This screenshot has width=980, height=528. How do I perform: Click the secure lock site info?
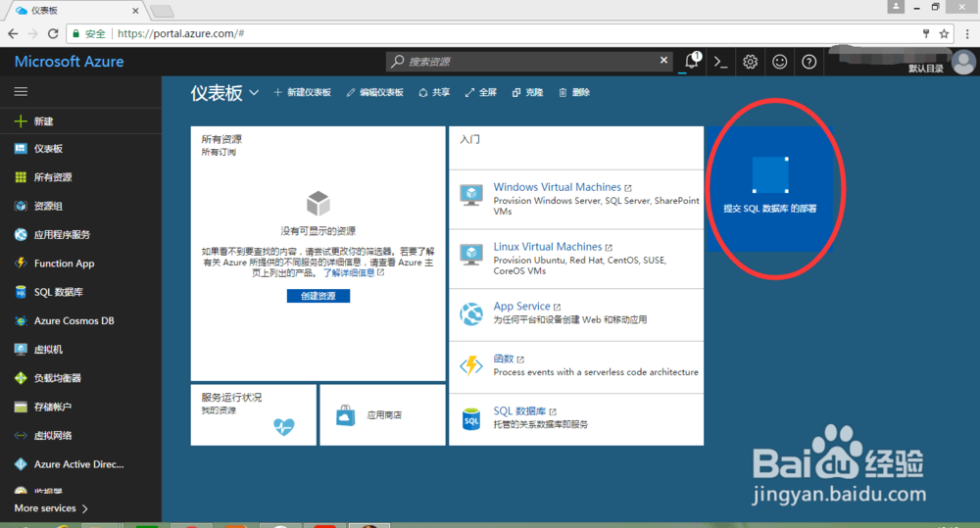(x=89, y=33)
